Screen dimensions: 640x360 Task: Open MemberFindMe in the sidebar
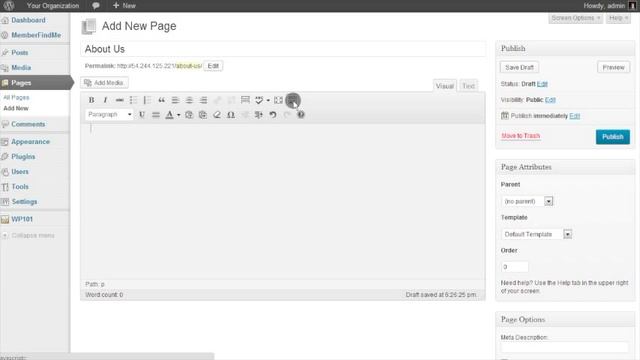(36, 35)
